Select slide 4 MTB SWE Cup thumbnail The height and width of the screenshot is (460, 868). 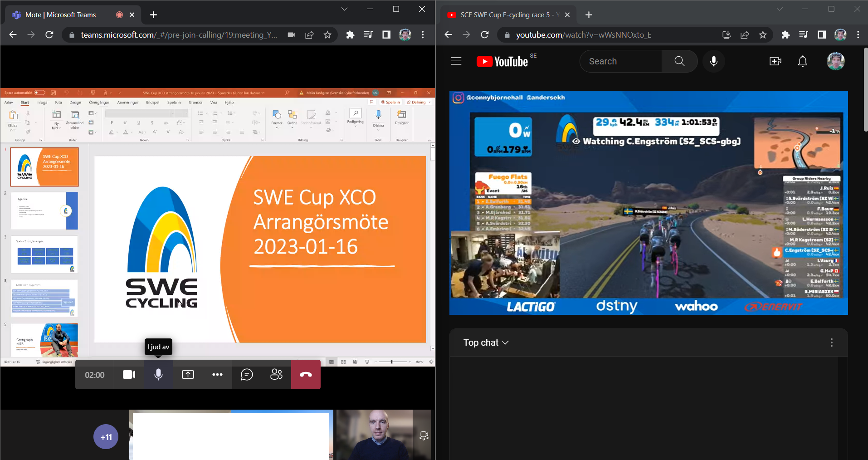point(44,298)
